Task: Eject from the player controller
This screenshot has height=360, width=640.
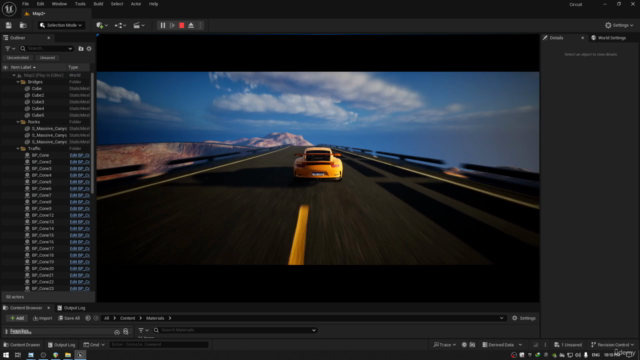Action: (191, 25)
